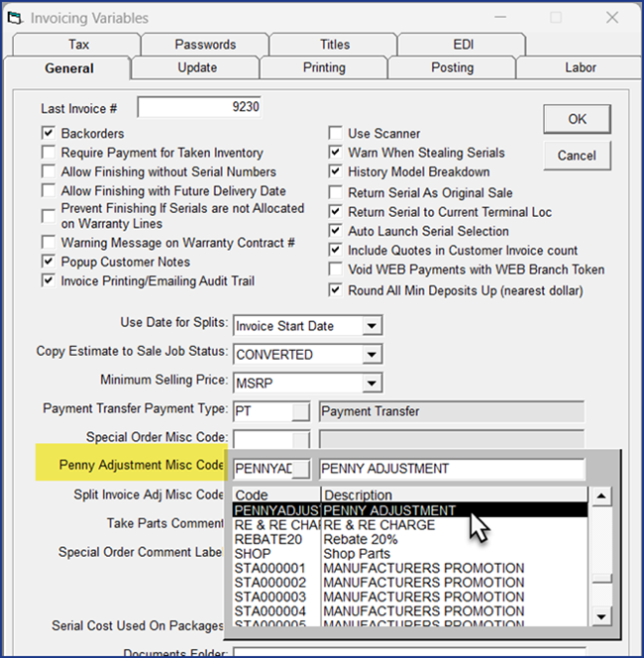Screen dimensions: 644x658
Task: Enable the Use Scanner checkbox
Action: 336,133
